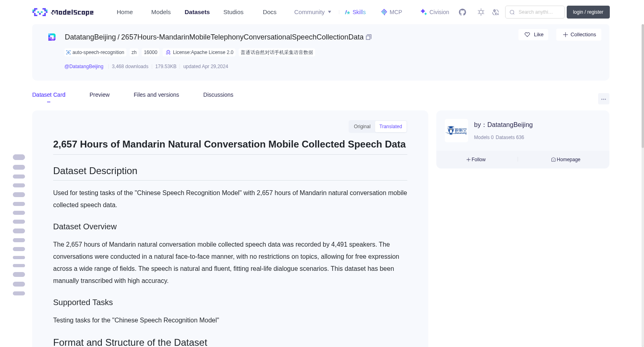This screenshot has width=644, height=347.
Task: Click the 3,468 downloads text
Action: pyautogui.click(x=130, y=66)
